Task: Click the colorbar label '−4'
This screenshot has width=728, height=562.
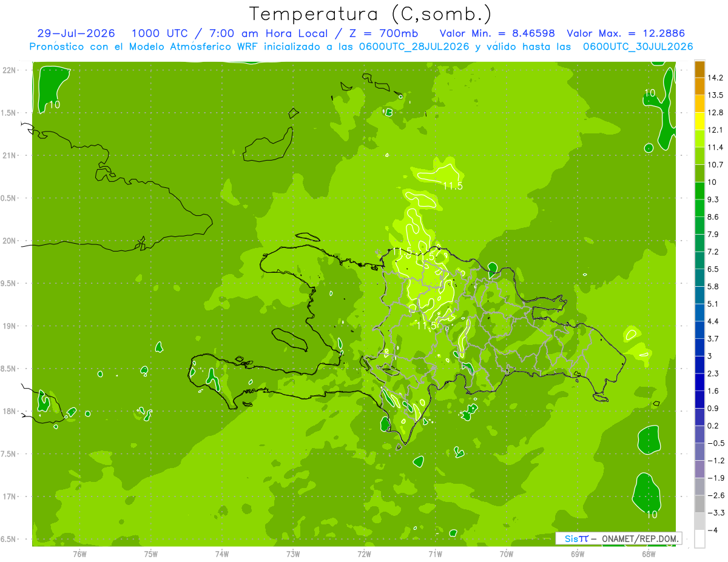Action: pyautogui.click(x=713, y=530)
